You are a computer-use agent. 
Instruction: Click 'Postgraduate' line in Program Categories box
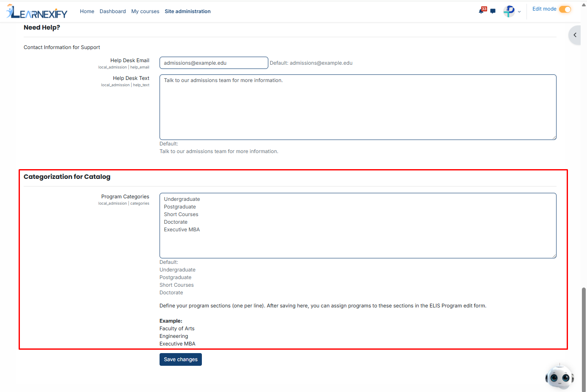tap(180, 207)
